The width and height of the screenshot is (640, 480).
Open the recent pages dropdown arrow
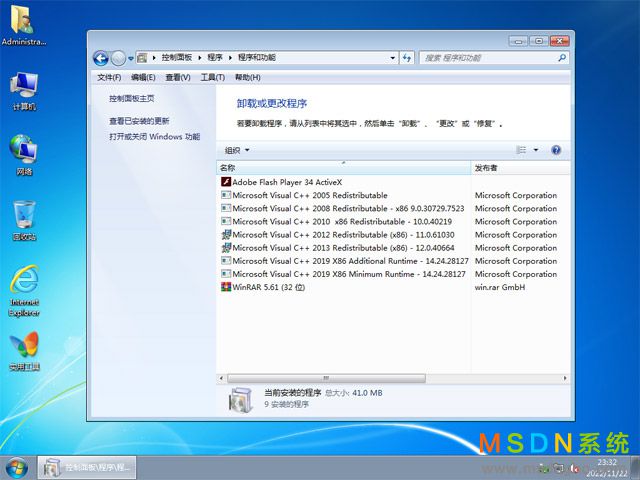(131, 58)
